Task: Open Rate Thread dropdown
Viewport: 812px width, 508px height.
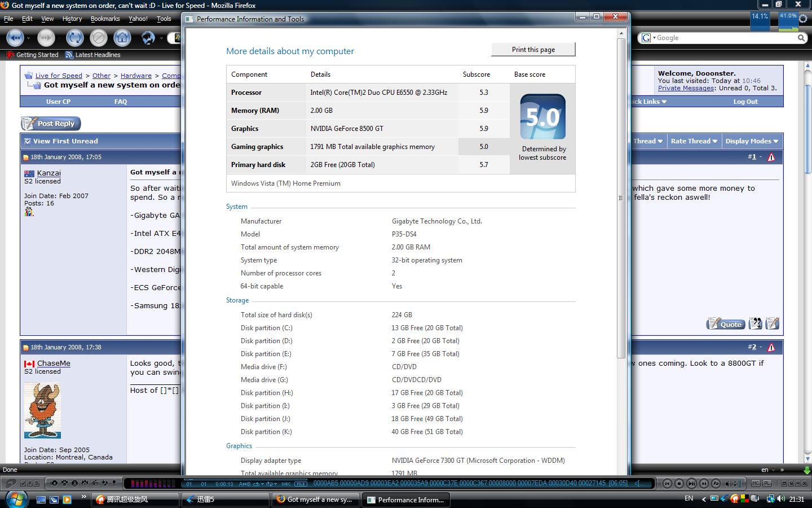Action: tap(694, 141)
